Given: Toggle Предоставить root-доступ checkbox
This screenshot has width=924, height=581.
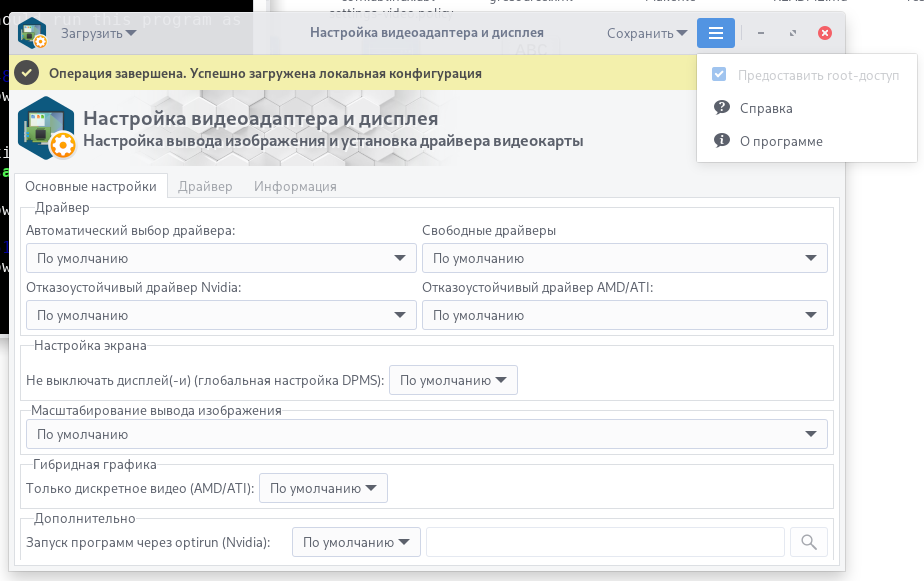Looking at the screenshot, I should 719,75.
